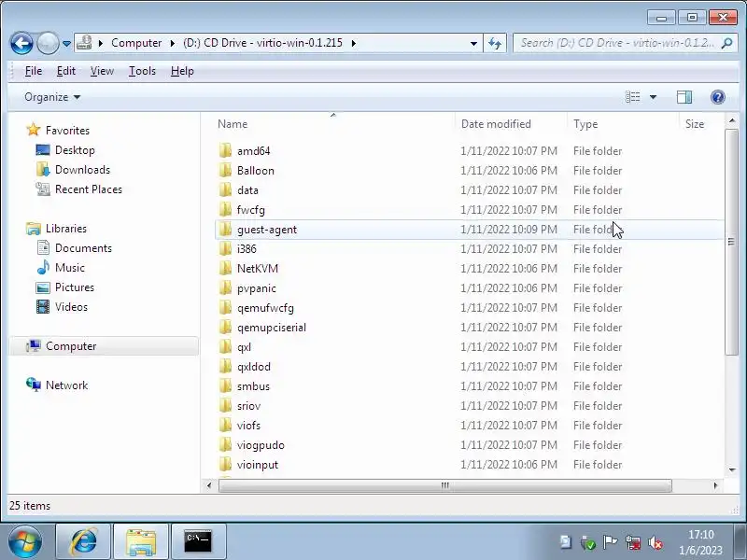Click the vertical scrollbar down arrow
The image size is (747, 560).
click(x=732, y=470)
